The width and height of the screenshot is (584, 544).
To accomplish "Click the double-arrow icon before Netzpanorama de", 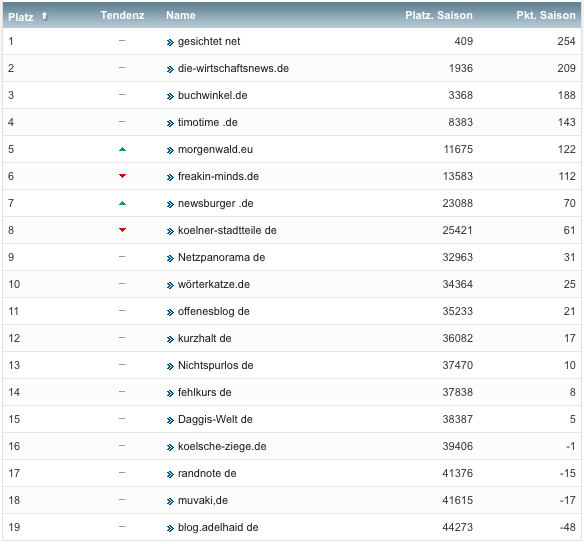I will click(170, 258).
